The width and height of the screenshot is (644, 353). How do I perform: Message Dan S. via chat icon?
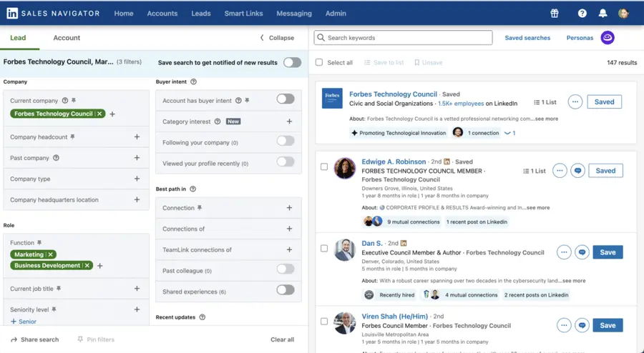(582, 252)
